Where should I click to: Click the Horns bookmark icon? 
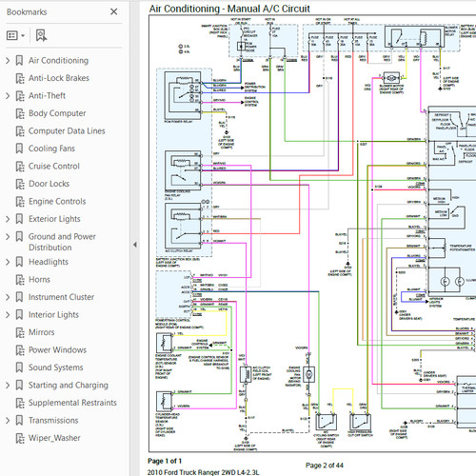click(20, 280)
